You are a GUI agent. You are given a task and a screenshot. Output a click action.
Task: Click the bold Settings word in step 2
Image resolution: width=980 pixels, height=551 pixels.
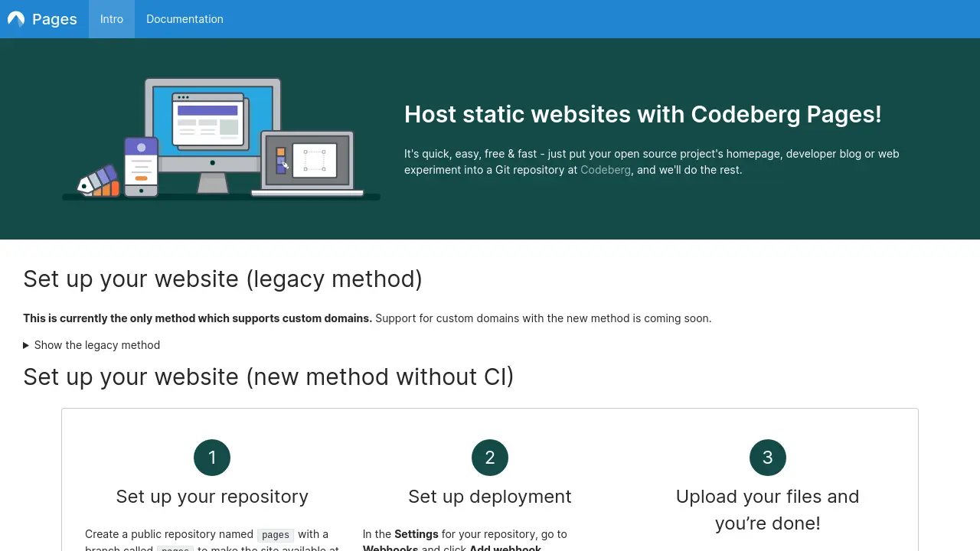tap(416, 534)
